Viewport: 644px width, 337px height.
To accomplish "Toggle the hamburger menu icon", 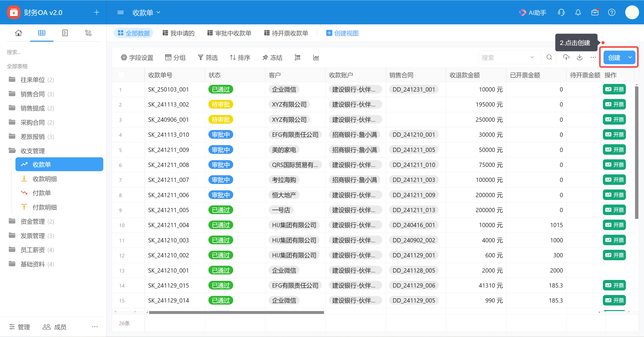I will [x=121, y=12].
